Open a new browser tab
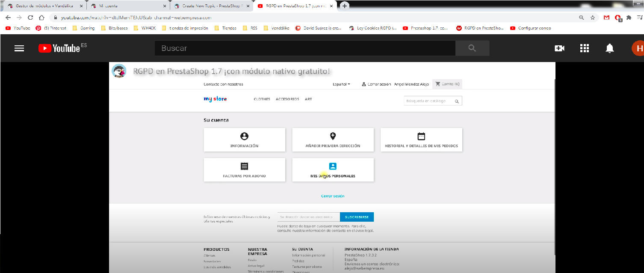The width and height of the screenshot is (644, 273). point(345,6)
